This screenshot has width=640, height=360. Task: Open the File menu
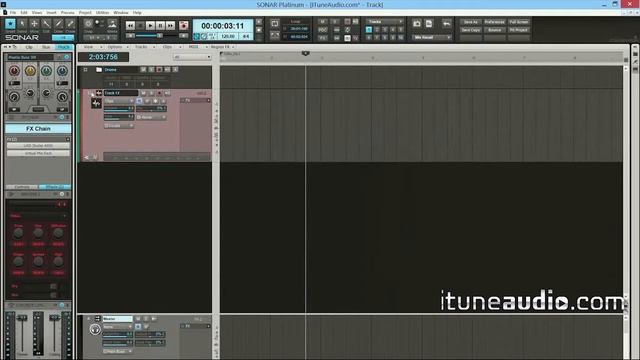[13, 13]
